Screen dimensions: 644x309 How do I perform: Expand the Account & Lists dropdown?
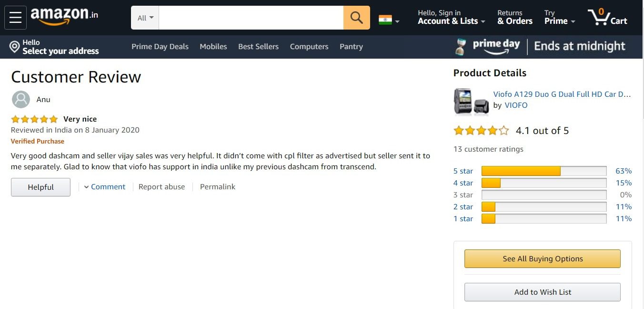pos(451,21)
